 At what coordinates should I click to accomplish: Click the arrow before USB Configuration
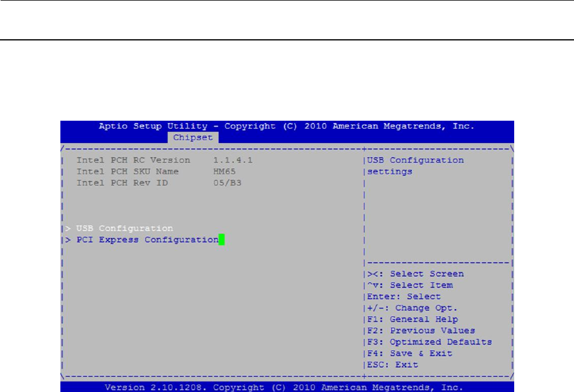[68, 229]
